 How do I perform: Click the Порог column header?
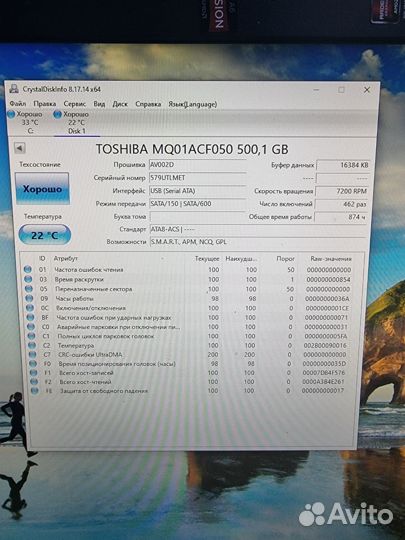(285, 259)
